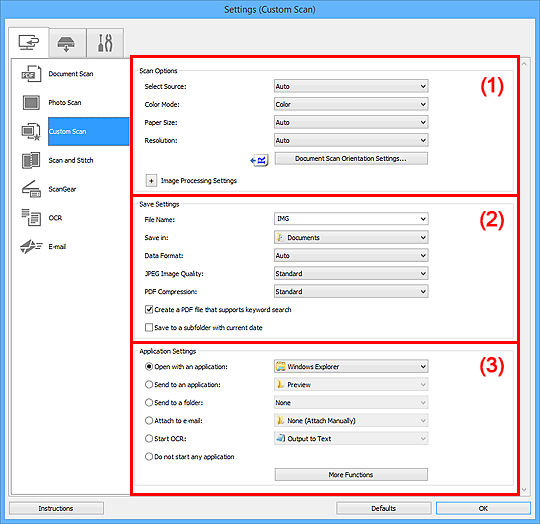Open the Paper Size dropdown
This screenshot has height=524, width=540.
point(351,123)
